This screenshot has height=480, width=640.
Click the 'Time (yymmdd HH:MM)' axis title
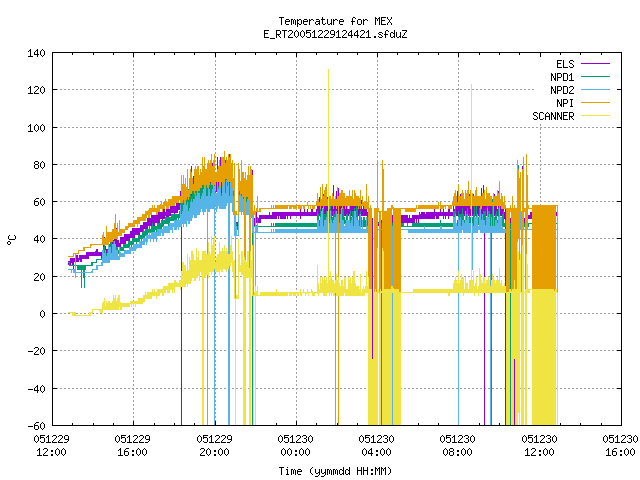335,471
